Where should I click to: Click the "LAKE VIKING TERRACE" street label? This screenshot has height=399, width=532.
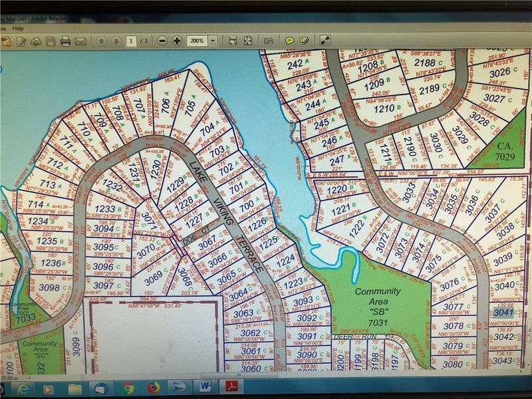pos(226,217)
